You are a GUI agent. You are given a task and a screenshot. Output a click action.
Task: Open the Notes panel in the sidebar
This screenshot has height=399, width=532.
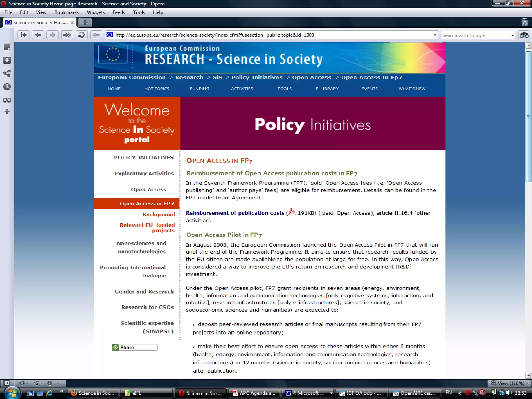(x=7, y=47)
